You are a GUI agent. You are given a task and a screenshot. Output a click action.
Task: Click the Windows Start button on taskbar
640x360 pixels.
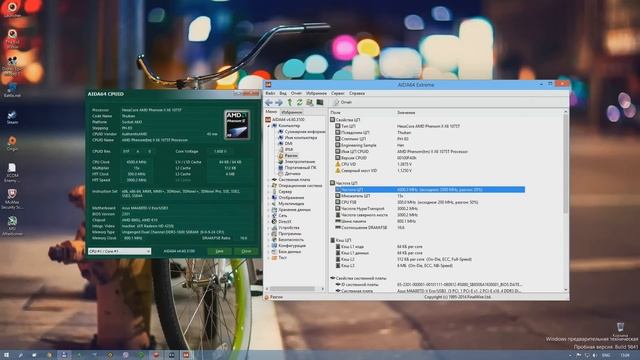click(x=6, y=355)
